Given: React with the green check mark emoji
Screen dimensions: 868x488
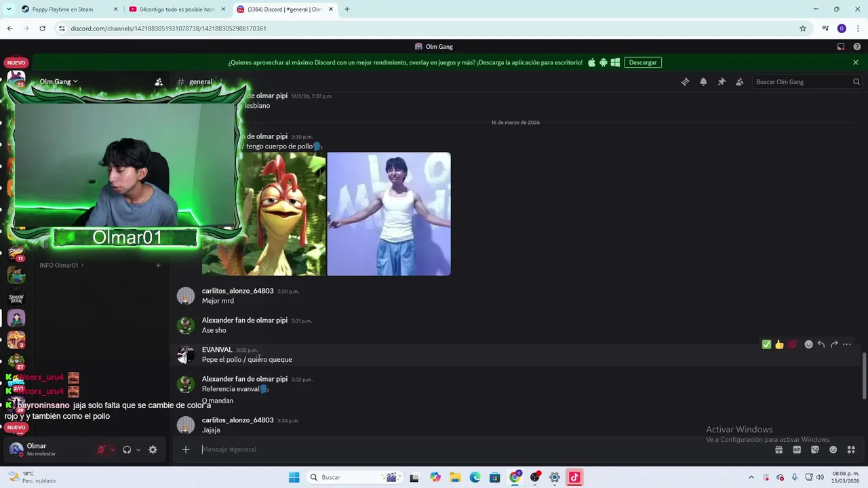Looking at the screenshot, I should tap(766, 344).
